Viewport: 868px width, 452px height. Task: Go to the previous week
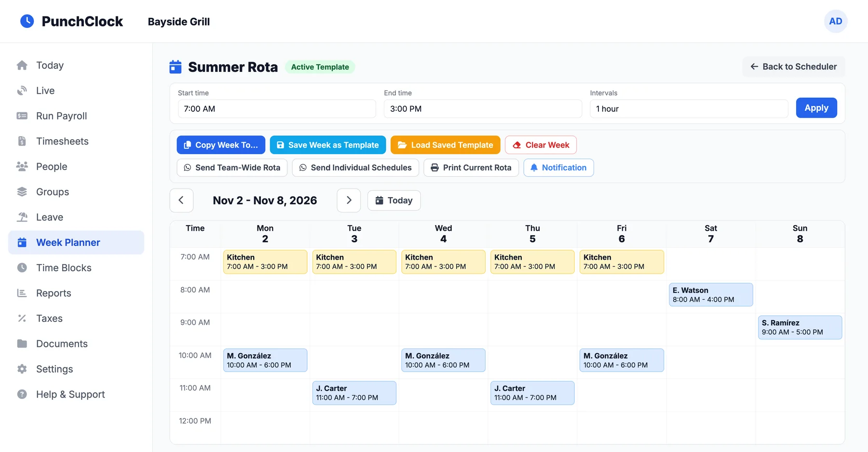click(181, 200)
